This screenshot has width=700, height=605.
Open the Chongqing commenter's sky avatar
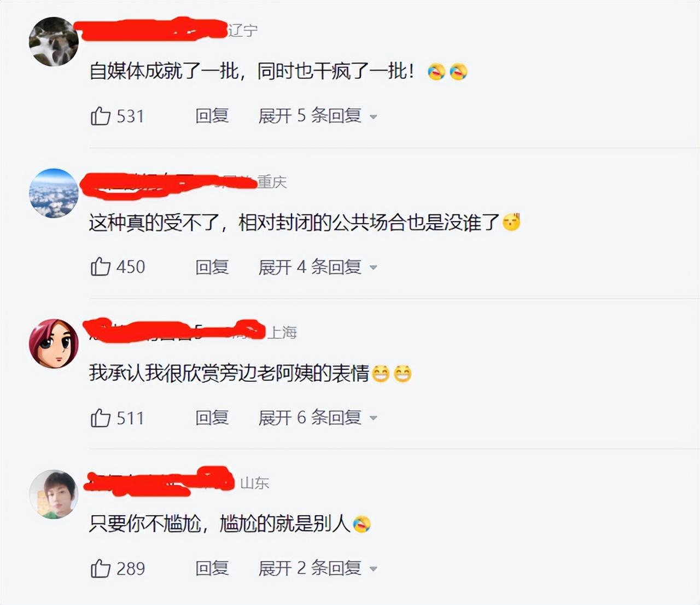point(54,193)
